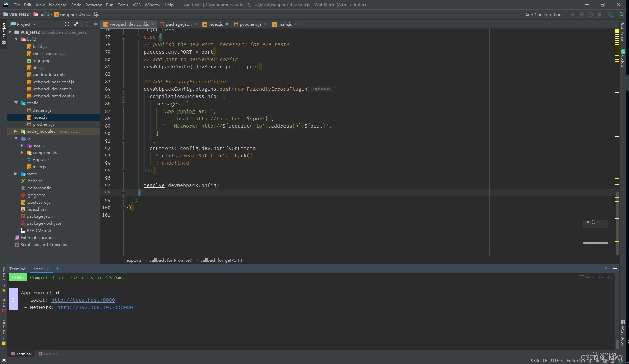Click the Add Configuration button
629x364 pixels.
click(x=544, y=14)
